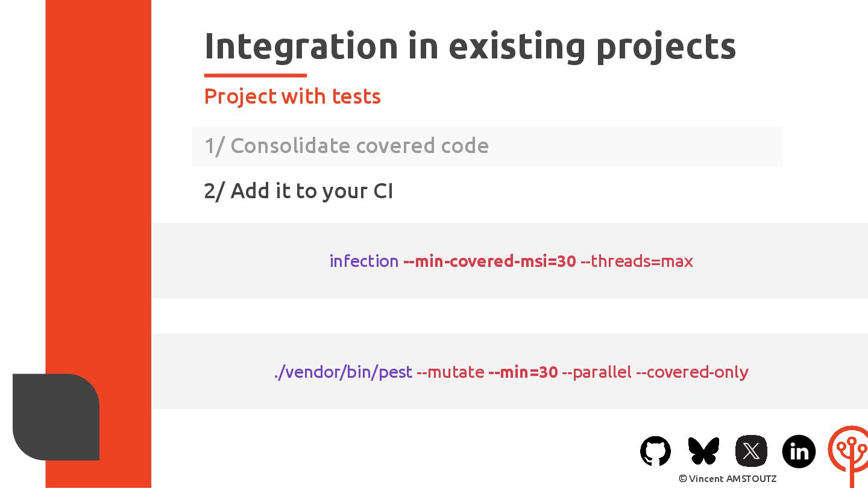Click the purple "infection" command word
The width and height of the screenshot is (868, 488).
click(363, 261)
